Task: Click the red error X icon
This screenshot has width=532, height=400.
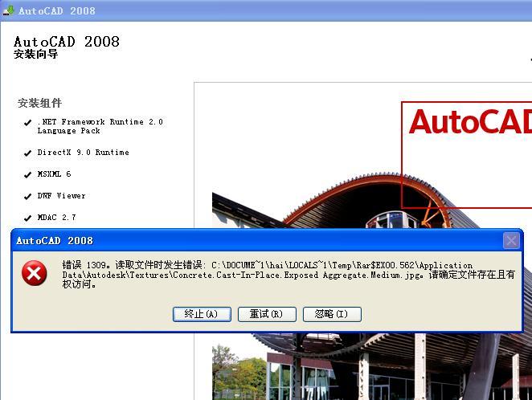Action: click(x=35, y=273)
